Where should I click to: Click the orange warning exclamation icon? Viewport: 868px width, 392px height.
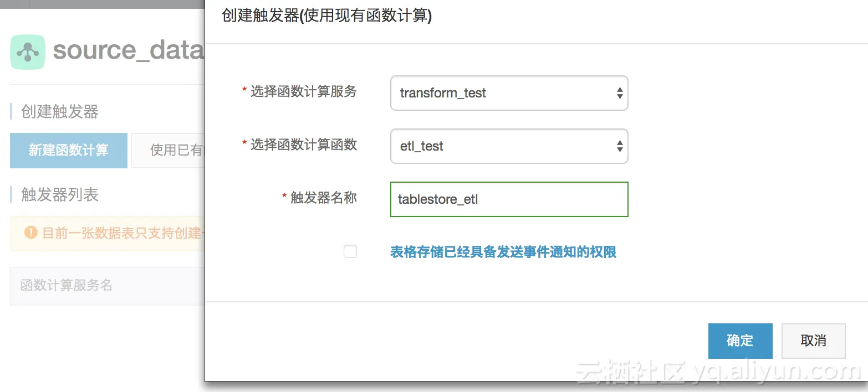(31, 233)
